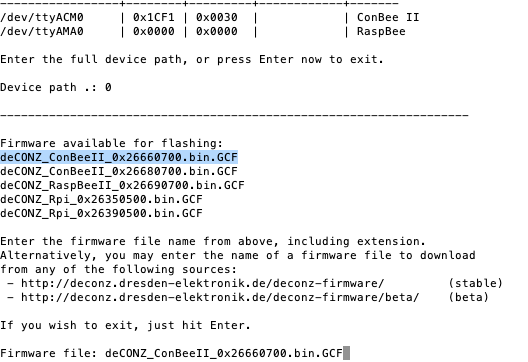Click the 'Firmware available for flashing:' heading
Image resolution: width=528 pixels, height=362 pixels.
coord(111,143)
